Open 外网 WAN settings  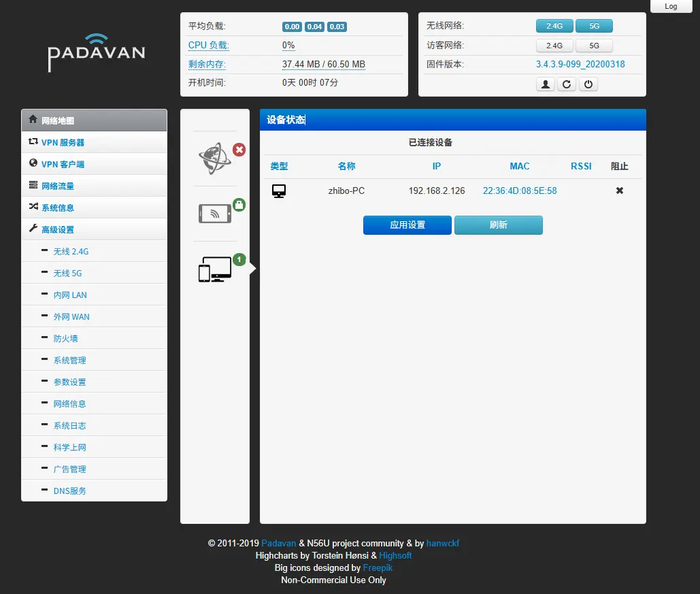(x=94, y=316)
